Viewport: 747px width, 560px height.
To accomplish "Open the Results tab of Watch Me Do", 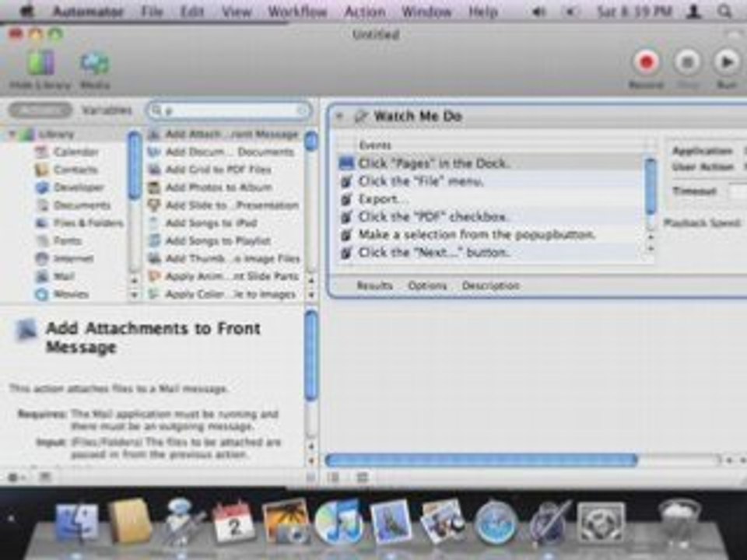I will [375, 285].
